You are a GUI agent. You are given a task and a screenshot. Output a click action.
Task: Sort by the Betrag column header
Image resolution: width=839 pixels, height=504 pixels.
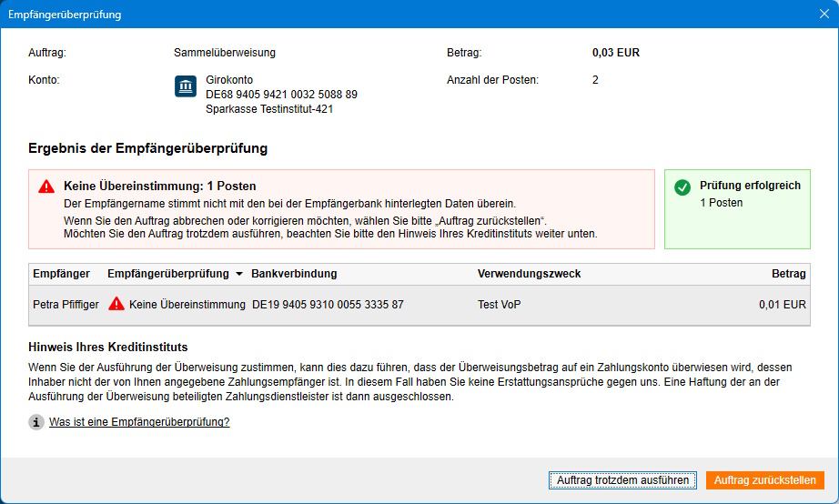[788, 274]
